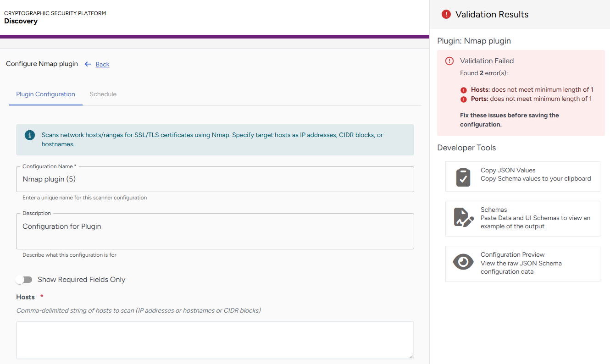610x364 pixels.
Task: Click the clipboard icon for Copy JSON Values
Action: (x=463, y=177)
